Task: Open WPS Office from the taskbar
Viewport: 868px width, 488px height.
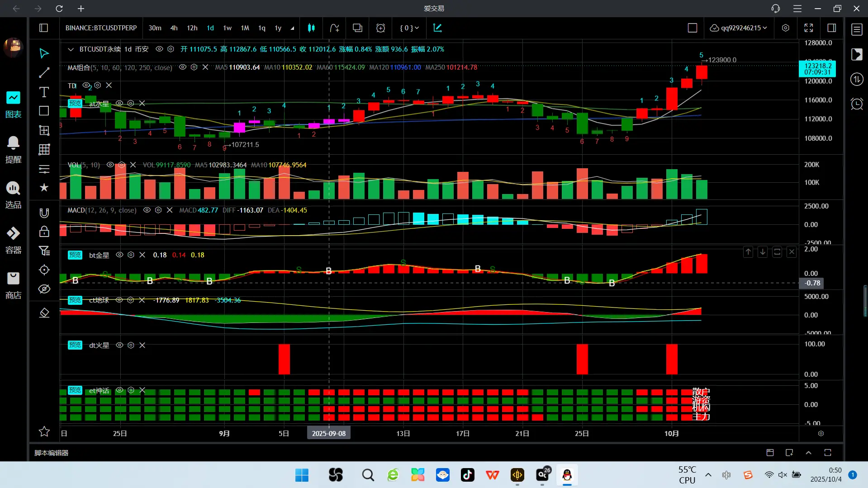Action: [x=493, y=475]
